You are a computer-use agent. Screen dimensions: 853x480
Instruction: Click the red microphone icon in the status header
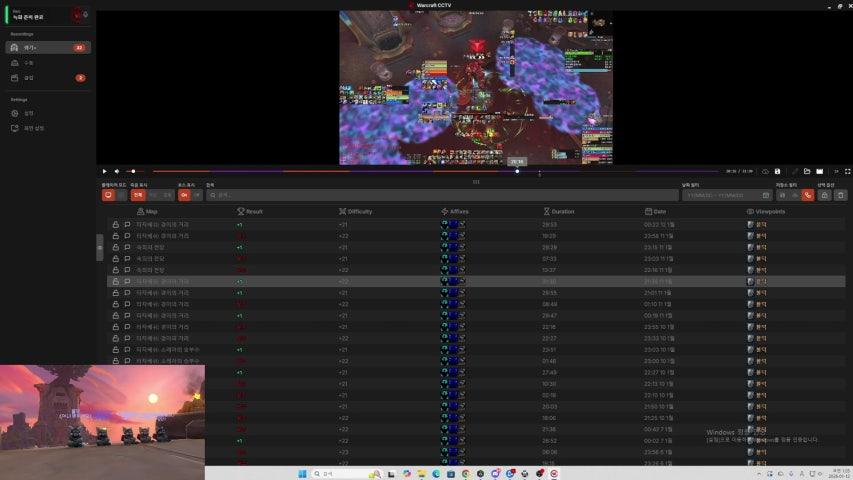pyautogui.click(x=77, y=15)
